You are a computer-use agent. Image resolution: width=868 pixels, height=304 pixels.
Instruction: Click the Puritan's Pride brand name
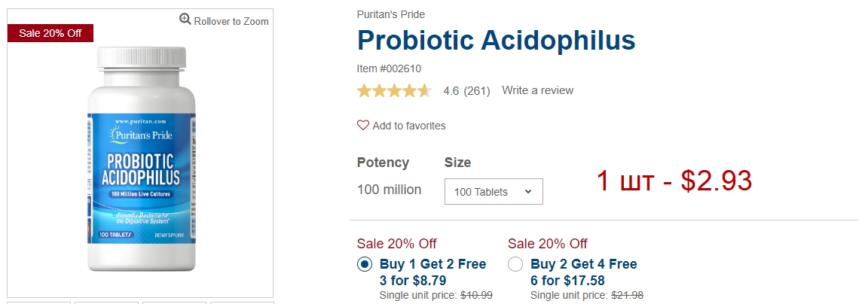pyautogui.click(x=391, y=14)
